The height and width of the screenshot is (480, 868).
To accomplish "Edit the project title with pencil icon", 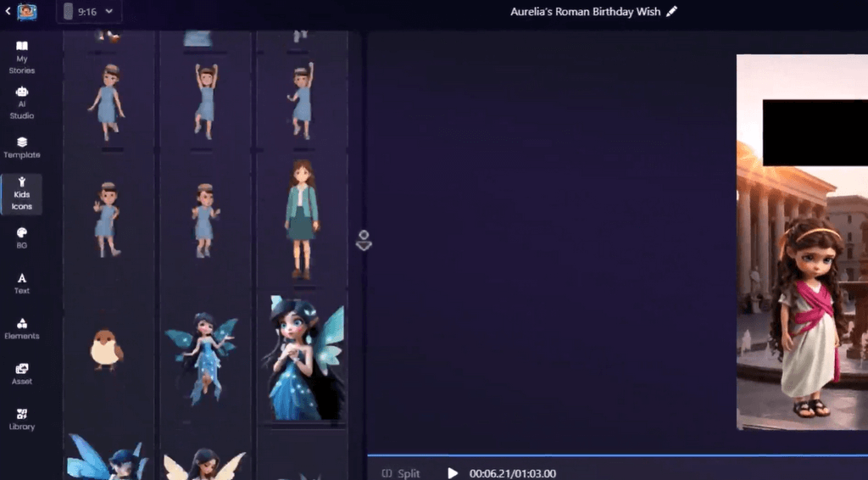I will (671, 12).
